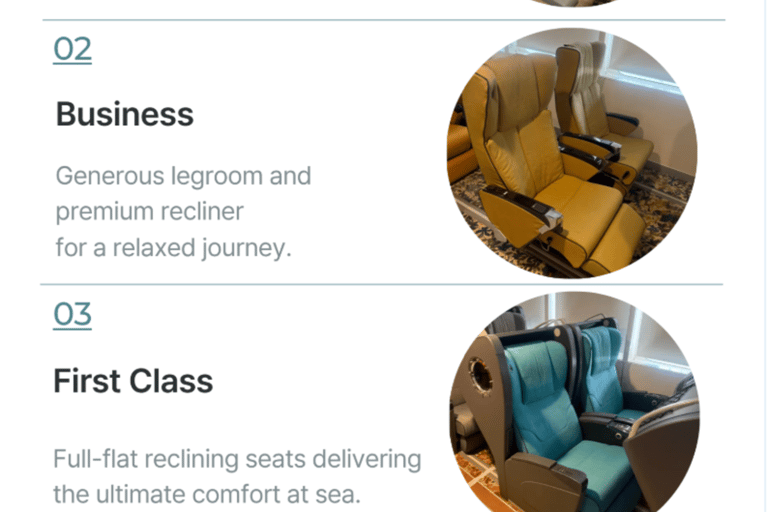Click the First Class heading
This screenshot has height=512, width=768.
click(133, 381)
